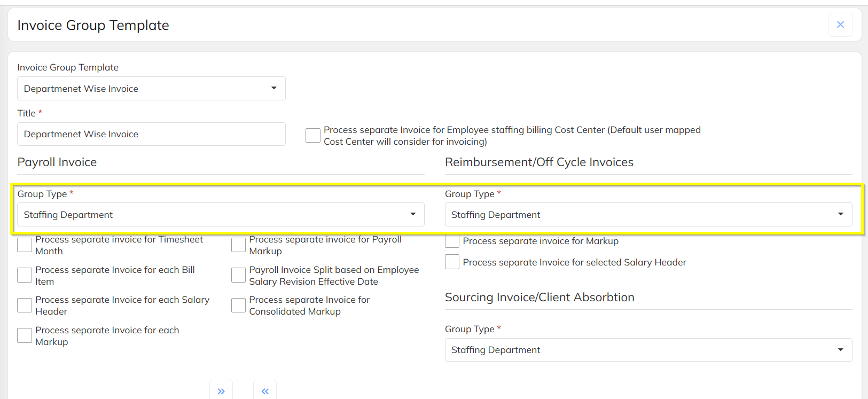868x399 pixels.
Task: Click the caret arrow of Invoice Group Template select
Action: click(x=274, y=88)
